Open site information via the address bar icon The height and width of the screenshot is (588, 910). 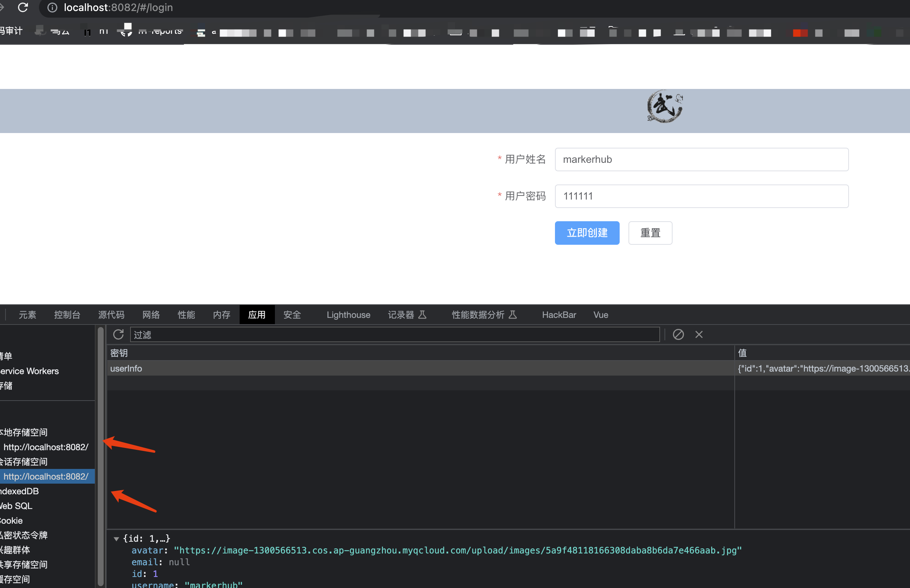pyautogui.click(x=52, y=7)
